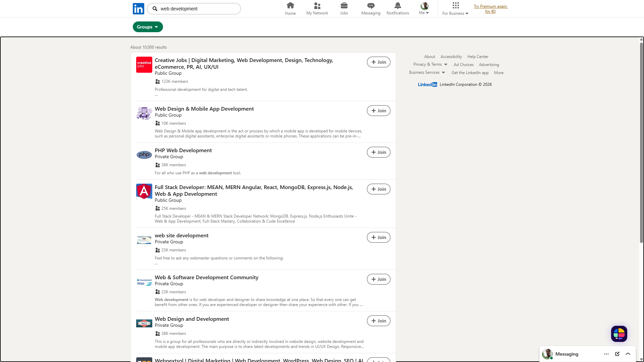Join the web site development group

point(379,237)
